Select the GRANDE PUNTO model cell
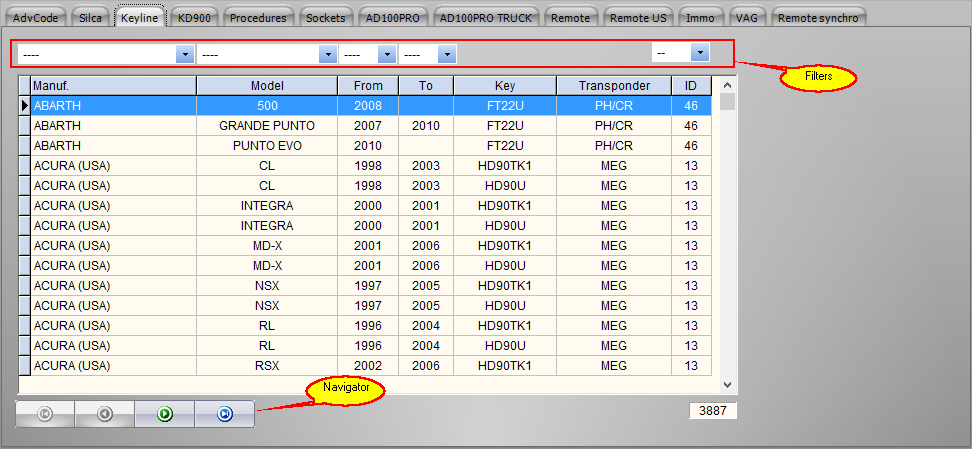The height and width of the screenshot is (449, 972). pyautogui.click(x=267, y=126)
